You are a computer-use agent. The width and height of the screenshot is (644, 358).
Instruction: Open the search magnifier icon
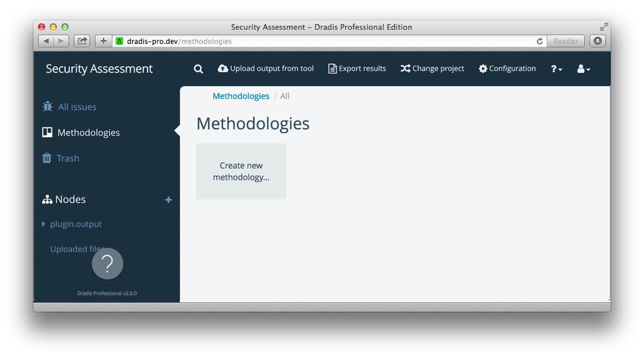[198, 69]
